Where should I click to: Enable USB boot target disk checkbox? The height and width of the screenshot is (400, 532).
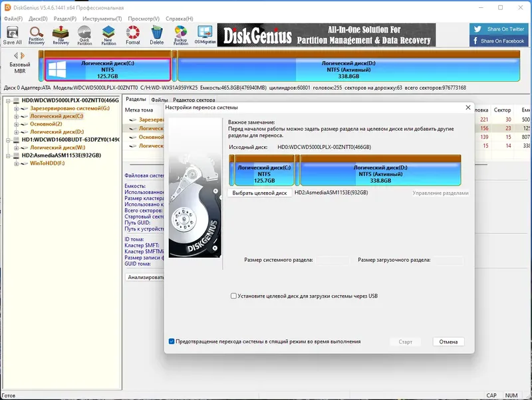tap(233, 296)
